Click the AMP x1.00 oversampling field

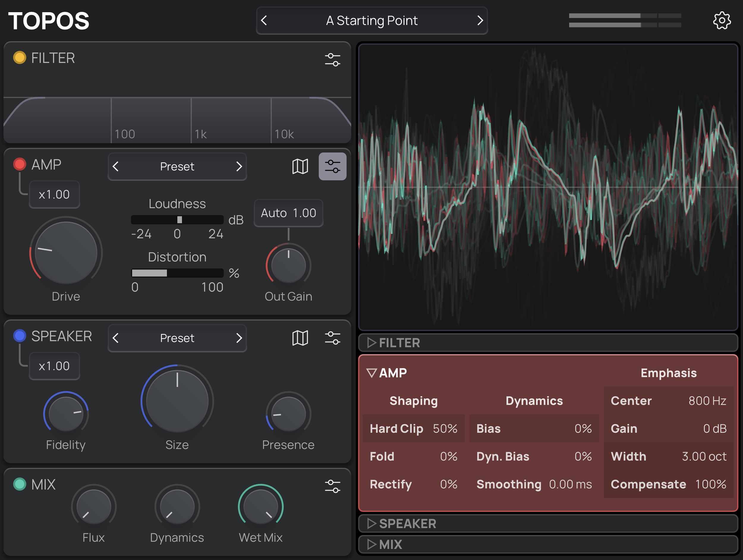[x=54, y=194]
